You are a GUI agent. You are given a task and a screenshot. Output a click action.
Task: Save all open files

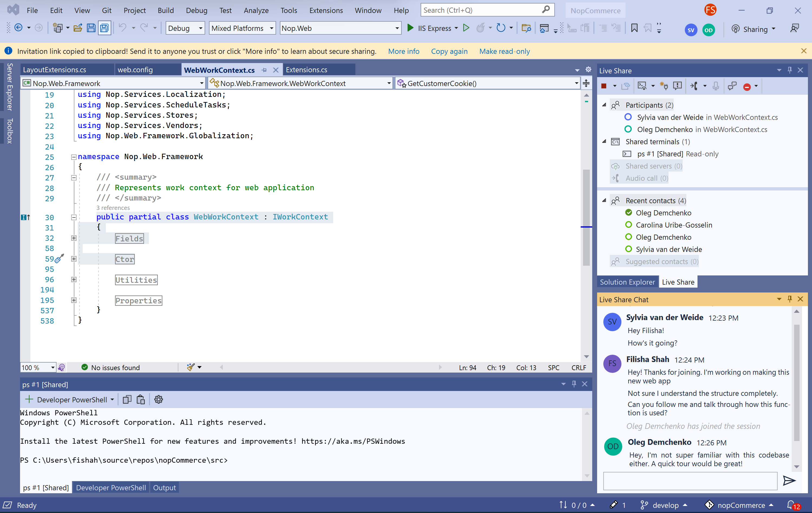pos(104,28)
